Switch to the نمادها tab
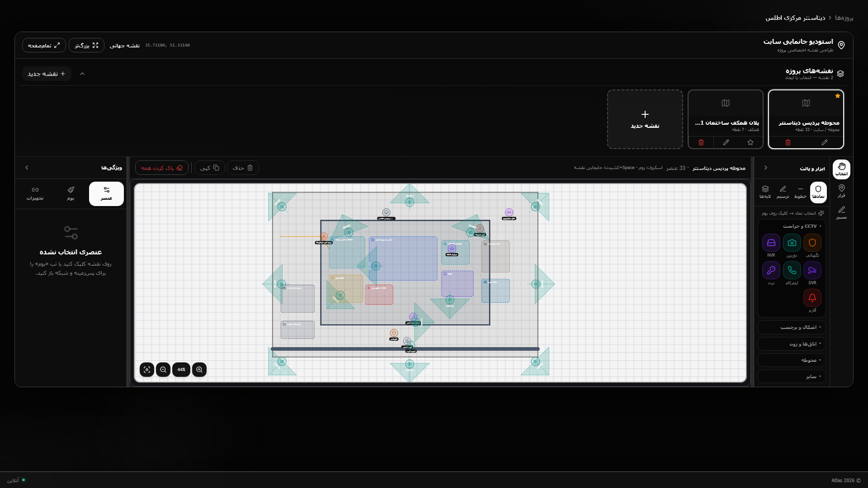Screen dimensions: 868x488 (818, 192)
